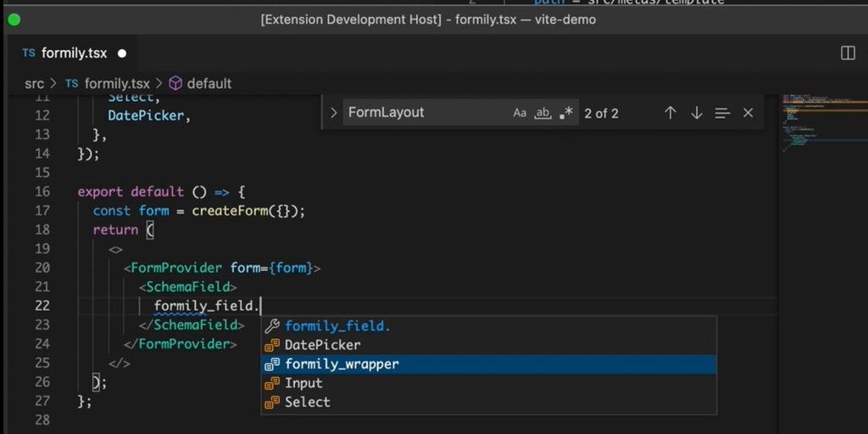The width and height of the screenshot is (868, 434).
Task: Toggle Match Case in find bar
Action: point(520,113)
